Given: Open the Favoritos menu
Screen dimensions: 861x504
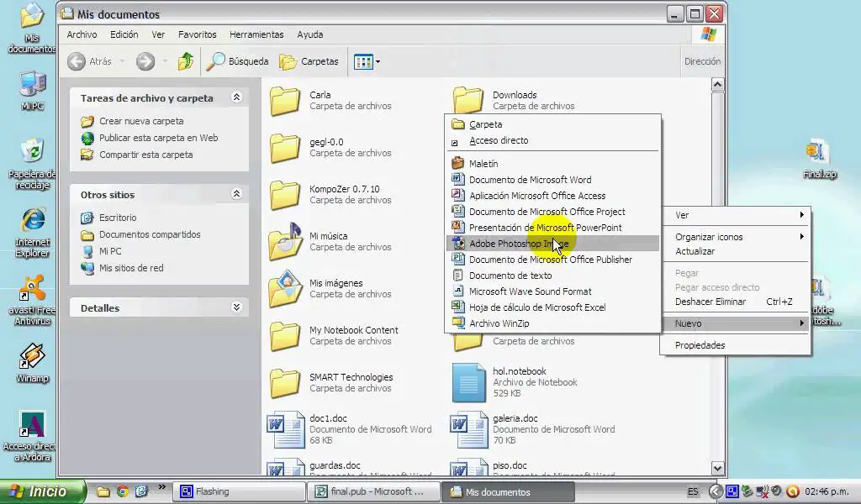Looking at the screenshot, I should 197,34.
